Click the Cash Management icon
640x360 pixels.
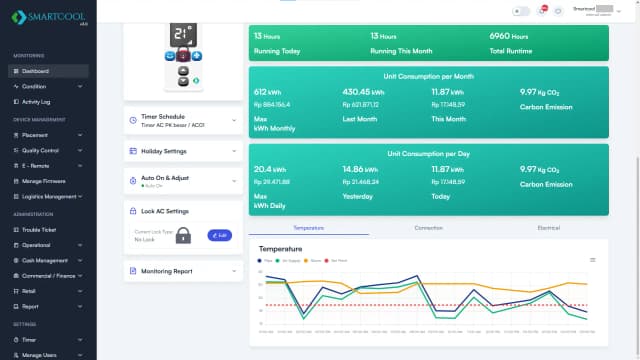click(16, 260)
